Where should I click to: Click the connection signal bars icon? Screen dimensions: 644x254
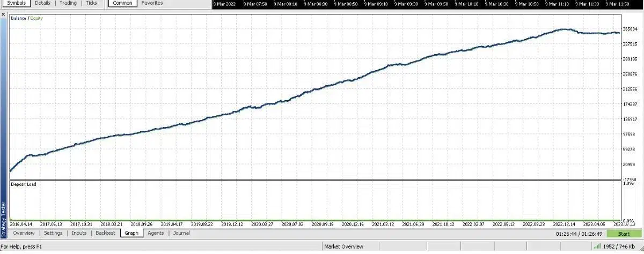597,246
